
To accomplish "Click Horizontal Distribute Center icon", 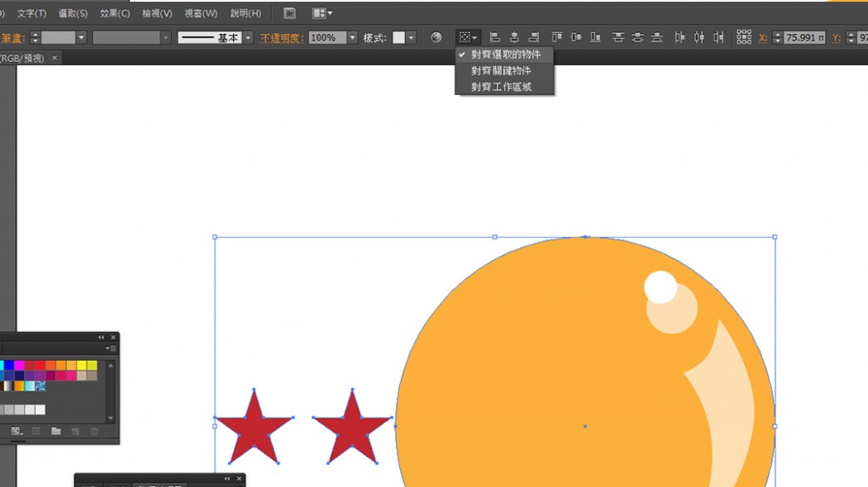I will point(699,37).
